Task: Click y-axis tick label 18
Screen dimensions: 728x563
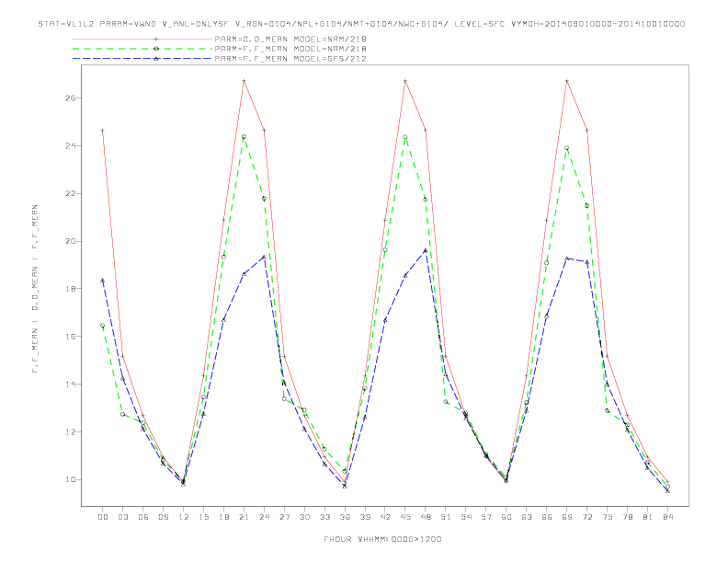Action: tap(71, 289)
